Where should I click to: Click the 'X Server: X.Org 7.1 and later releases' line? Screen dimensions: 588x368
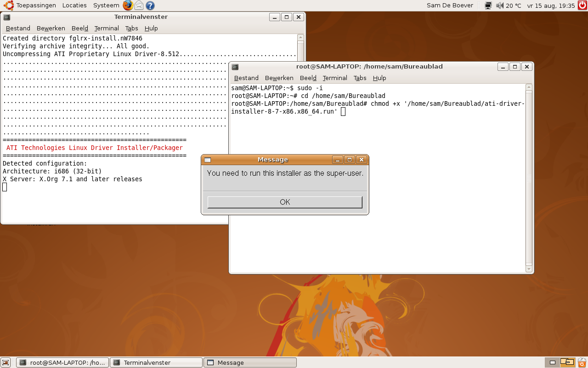73,179
